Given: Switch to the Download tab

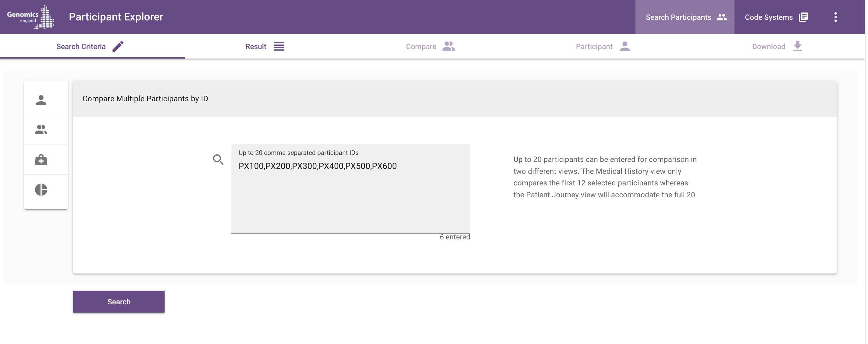Looking at the screenshot, I should point(777,47).
